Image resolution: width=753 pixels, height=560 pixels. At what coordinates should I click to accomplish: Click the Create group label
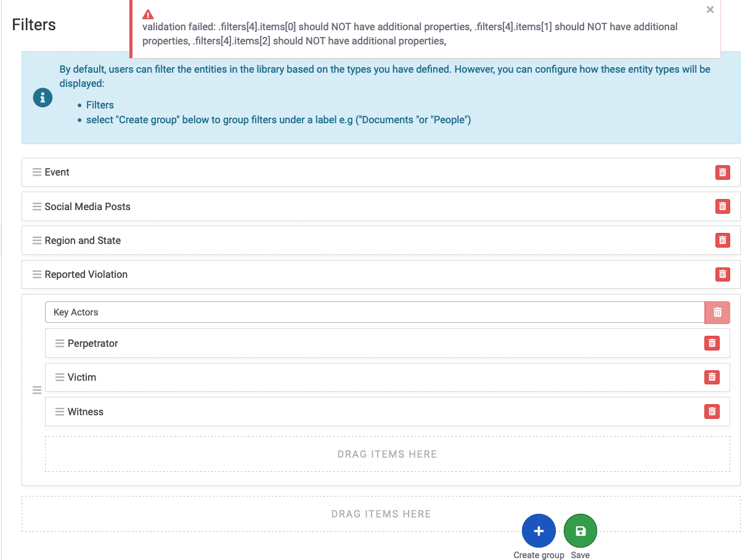[x=539, y=555]
